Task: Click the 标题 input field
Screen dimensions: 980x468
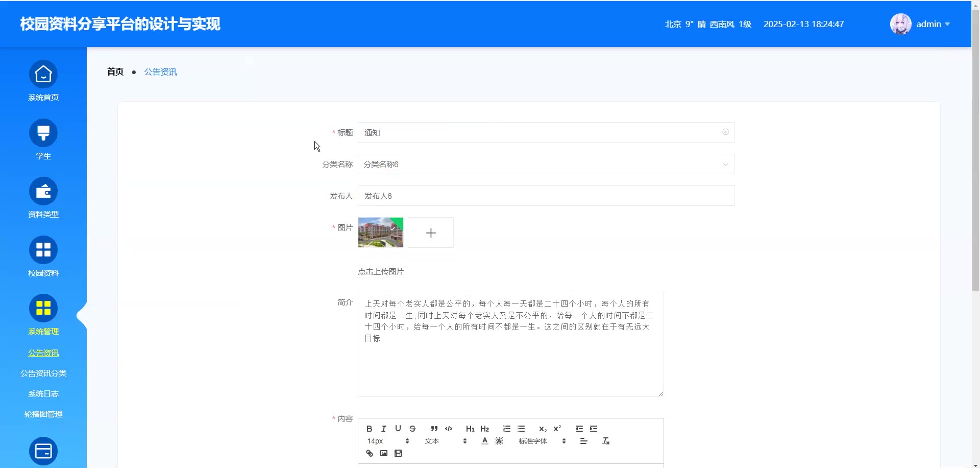Action: [x=546, y=132]
